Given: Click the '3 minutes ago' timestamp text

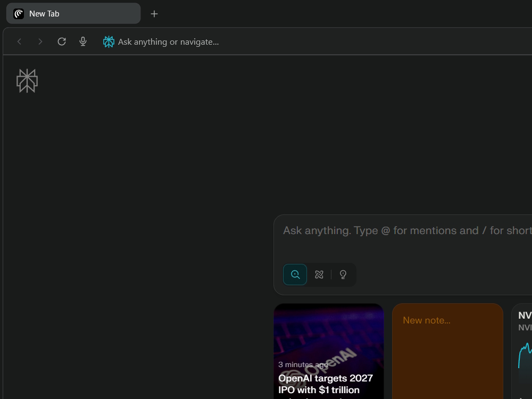Looking at the screenshot, I should (303, 364).
